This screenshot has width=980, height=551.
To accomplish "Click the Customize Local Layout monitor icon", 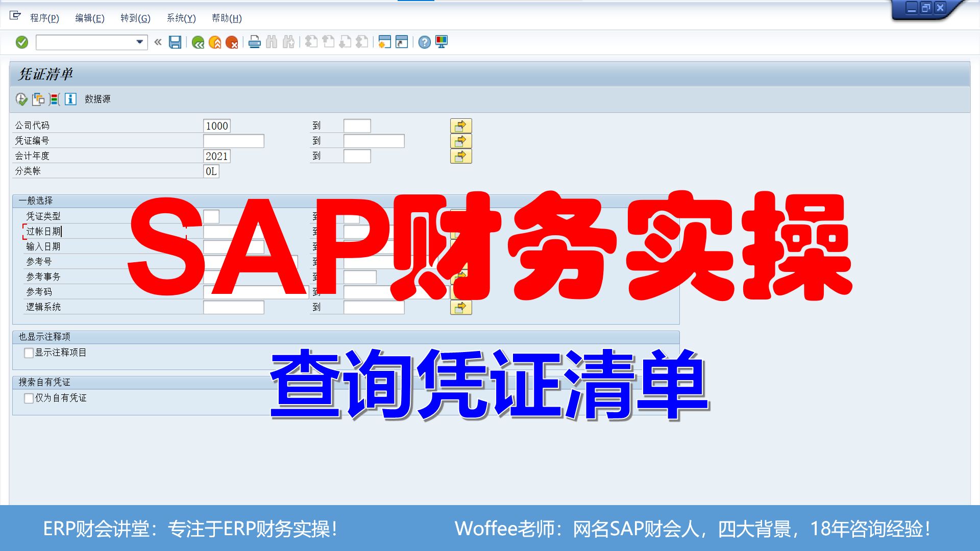I will 442,42.
